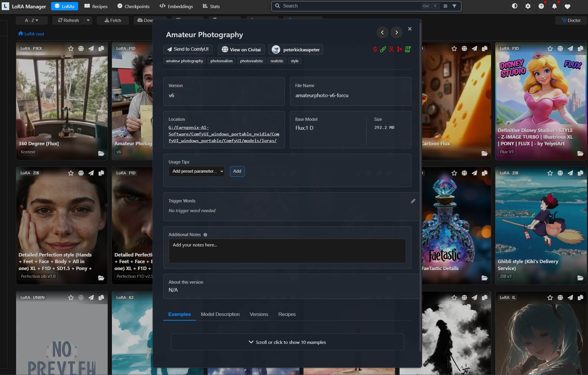Go to LoRA root breadcrumb
Screen dimensions: 588x375
coord(31,34)
